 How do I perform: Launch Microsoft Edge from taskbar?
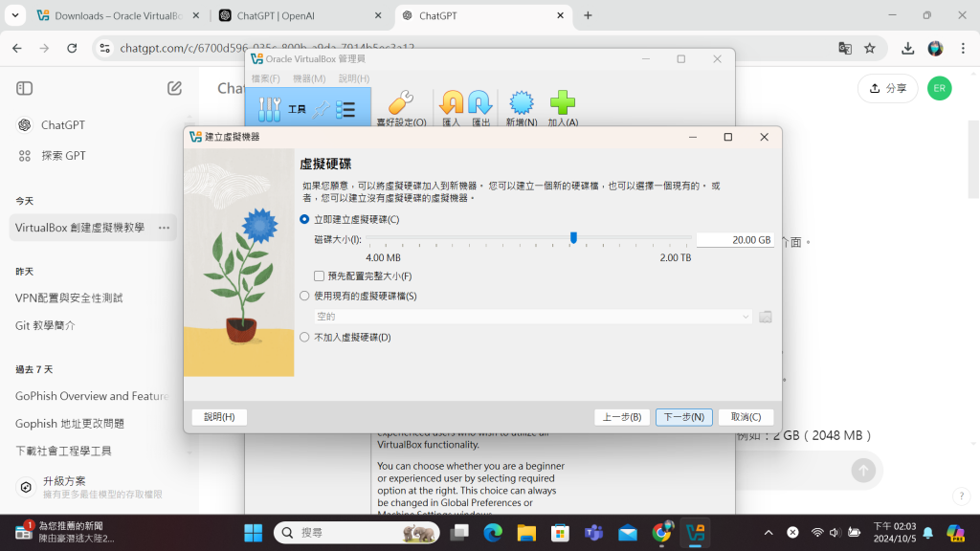(493, 533)
